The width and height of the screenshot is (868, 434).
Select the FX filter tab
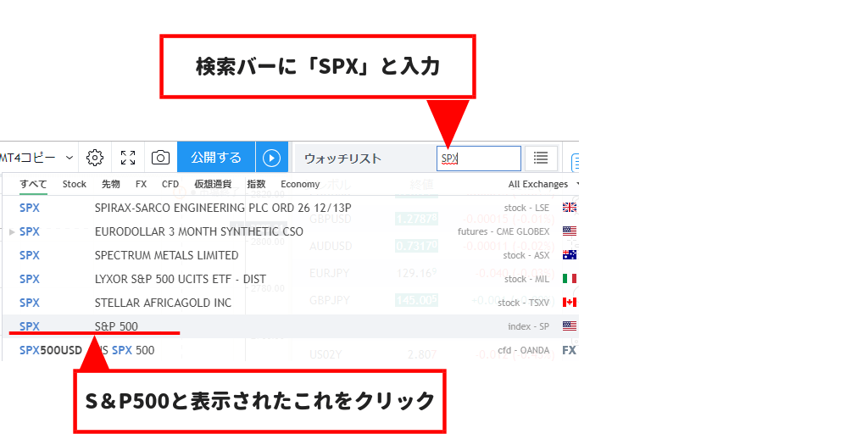point(141,184)
